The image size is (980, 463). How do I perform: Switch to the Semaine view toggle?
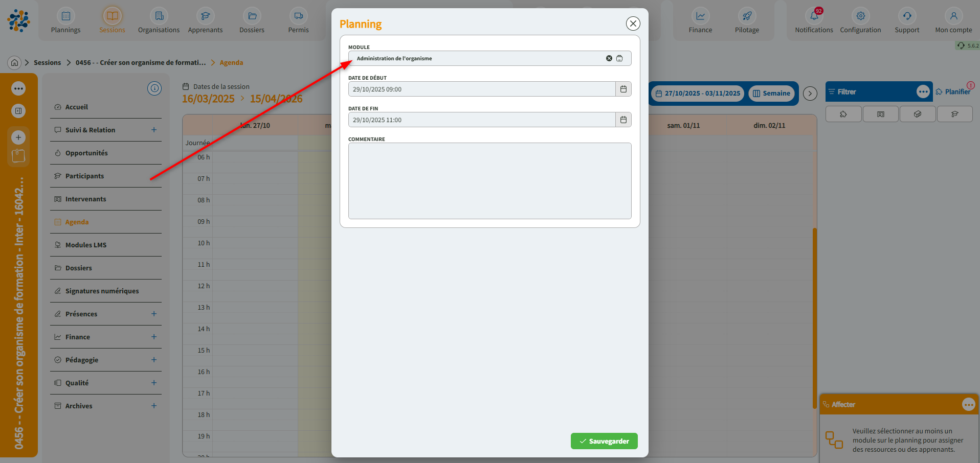(771, 94)
